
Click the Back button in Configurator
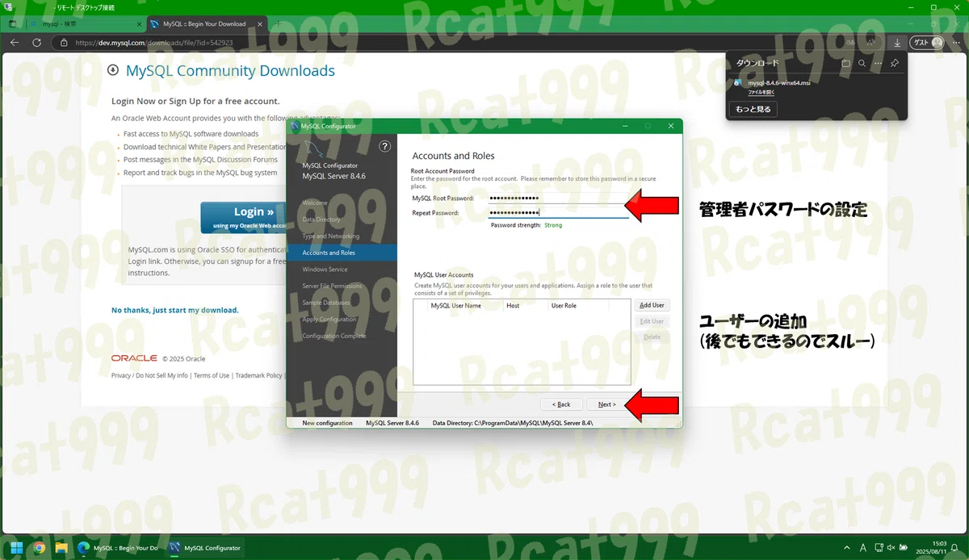tap(561, 404)
